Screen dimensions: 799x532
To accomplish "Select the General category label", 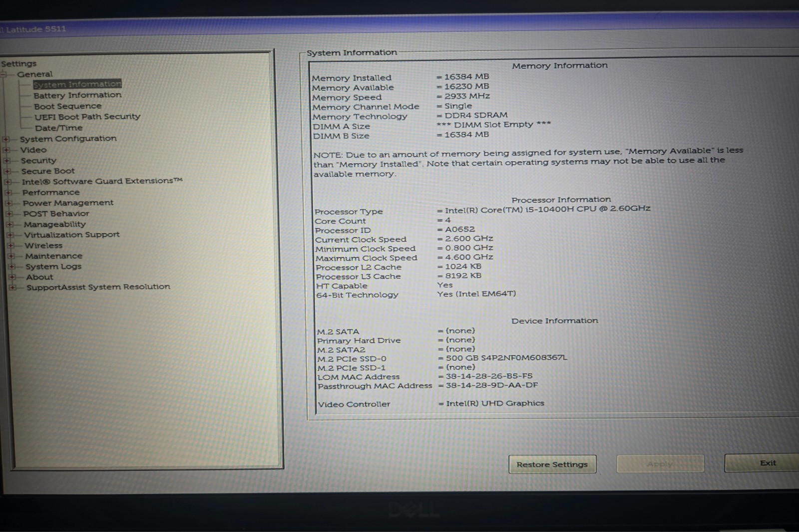I will [x=34, y=74].
